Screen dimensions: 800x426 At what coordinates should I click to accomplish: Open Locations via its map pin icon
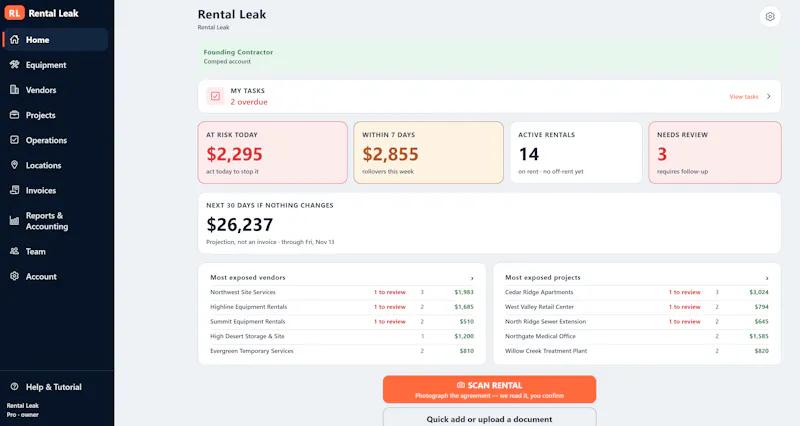(x=14, y=165)
